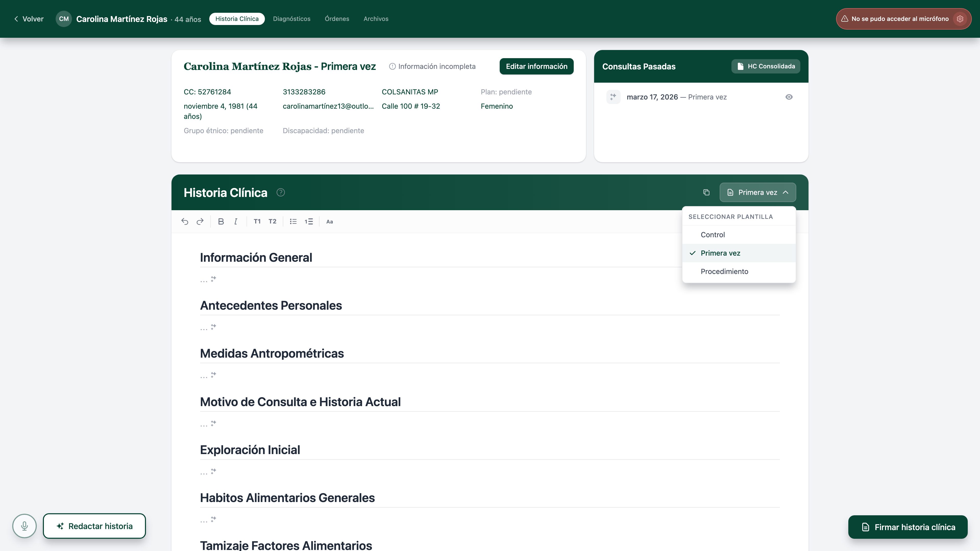The image size is (980, 551).
Task: Go back with Volver
Action: [x=29, y=19]
